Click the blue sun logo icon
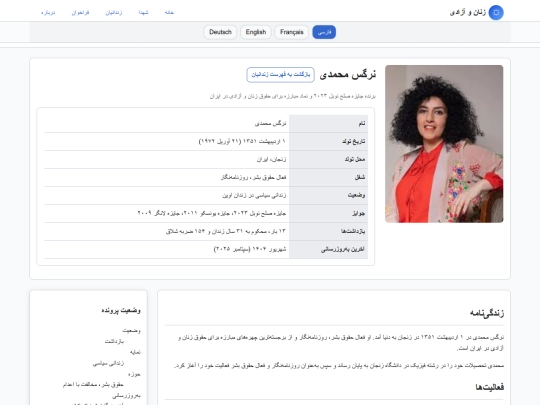540x405 pixels. pyautogui.click(x=496, y=13)
